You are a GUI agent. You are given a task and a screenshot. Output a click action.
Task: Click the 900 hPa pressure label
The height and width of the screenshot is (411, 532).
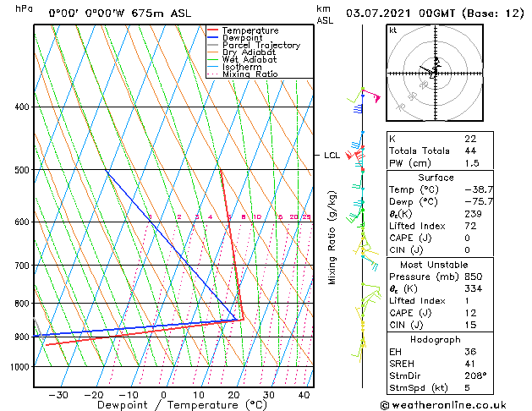(x=22, y=337)
